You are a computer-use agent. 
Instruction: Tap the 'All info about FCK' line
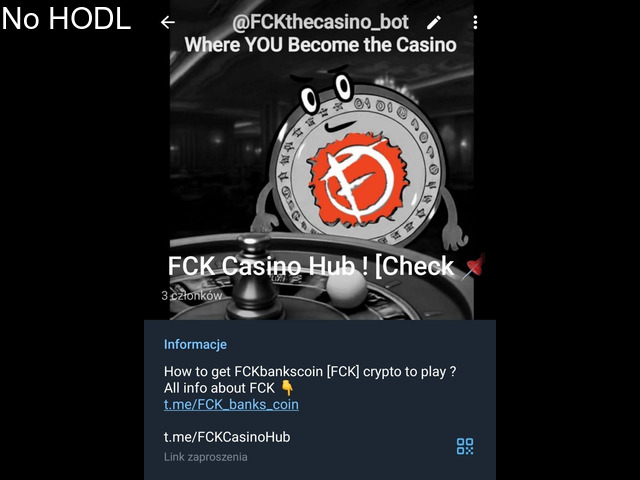(x=219, y=388)
